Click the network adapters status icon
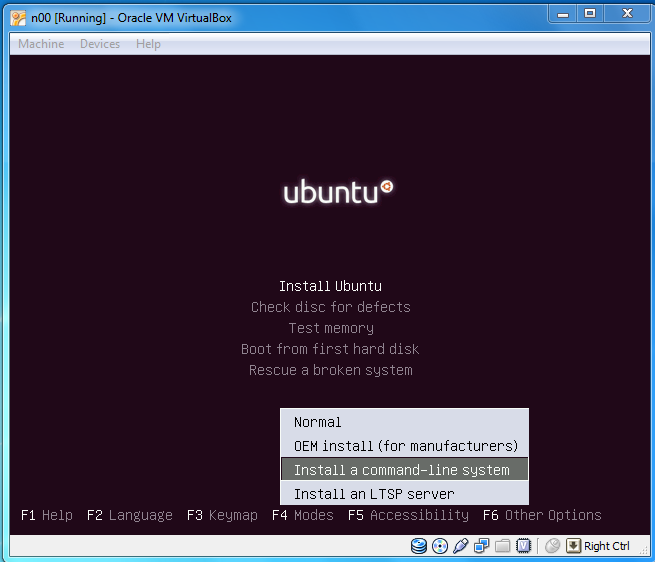Viewport: 655px width, 562px height. tap(482, 546)
